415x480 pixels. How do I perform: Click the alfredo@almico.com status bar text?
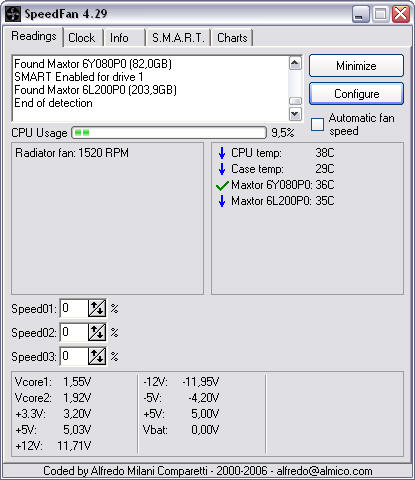click(x=325, y=471)
